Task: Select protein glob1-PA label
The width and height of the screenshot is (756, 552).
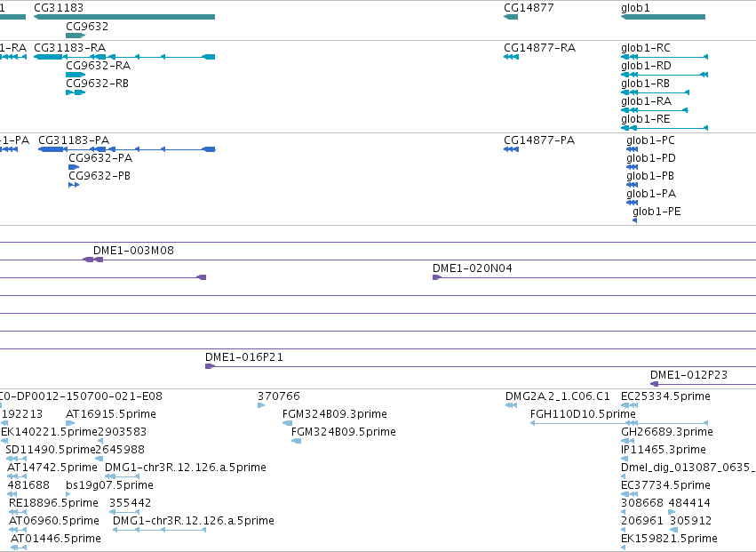Action: click(x=651, y=194)
